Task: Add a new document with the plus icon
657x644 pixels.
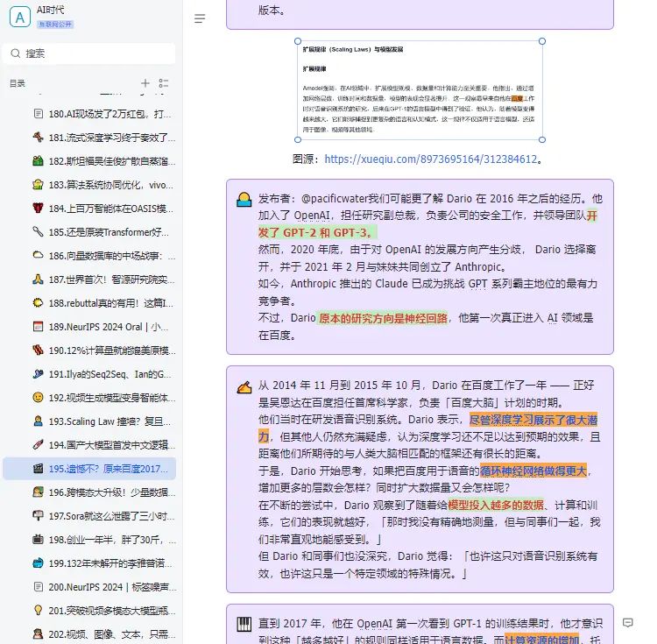Action: click(145, 83)
